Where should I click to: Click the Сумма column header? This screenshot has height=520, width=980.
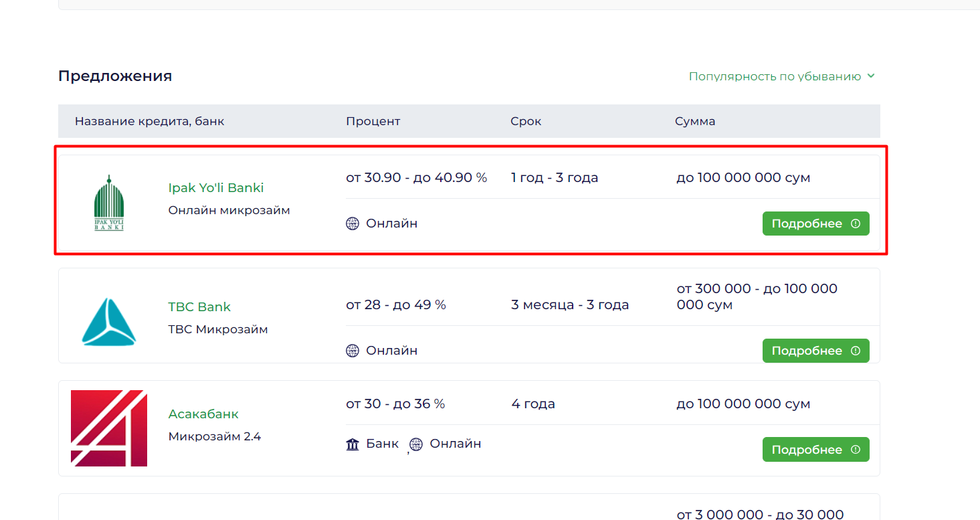695,121
